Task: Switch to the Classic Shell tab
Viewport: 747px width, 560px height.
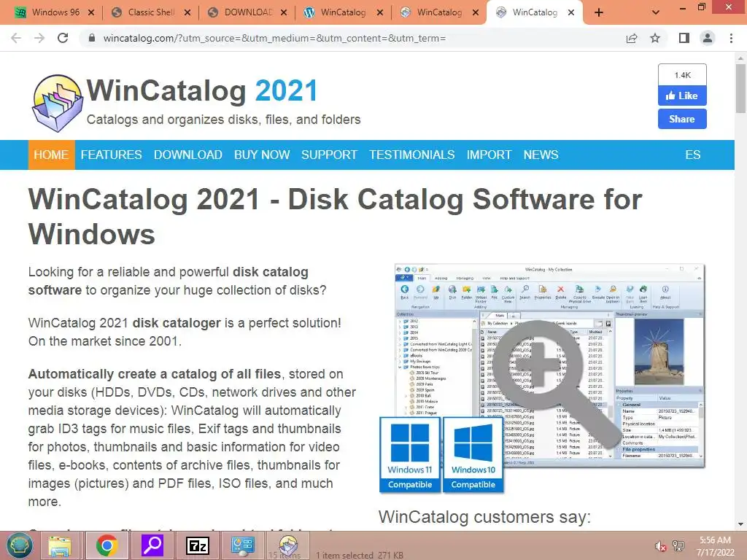Action: coord(149,12)
